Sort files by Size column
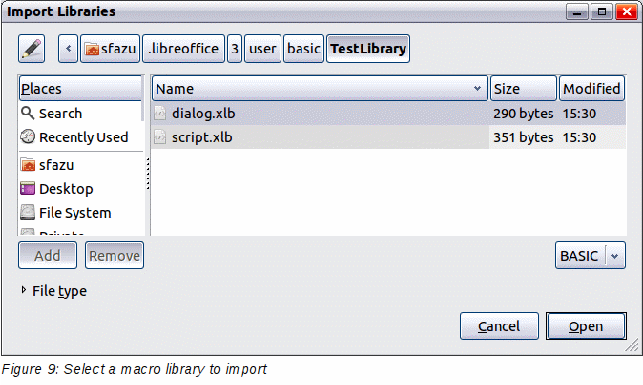The height and width of the screenshot is (385, 643). click(523, 88)
